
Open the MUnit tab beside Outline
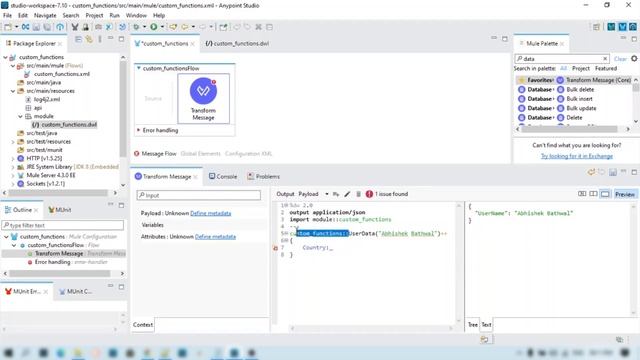[x=60, y=210]
